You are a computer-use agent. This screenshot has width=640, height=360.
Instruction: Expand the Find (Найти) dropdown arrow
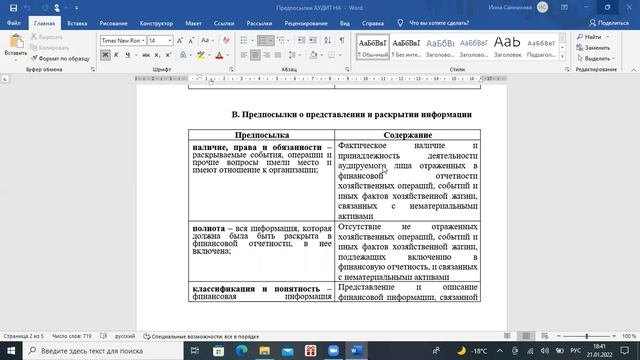tap(607, 37)
